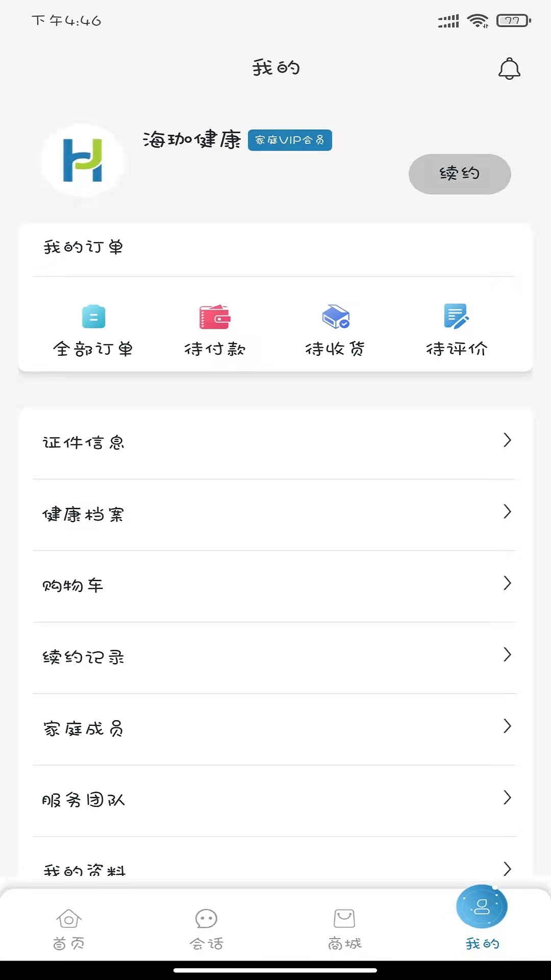Tap the 我的订单 section header
This screenshot has height=980, width=551.
(x=83, y=248)
